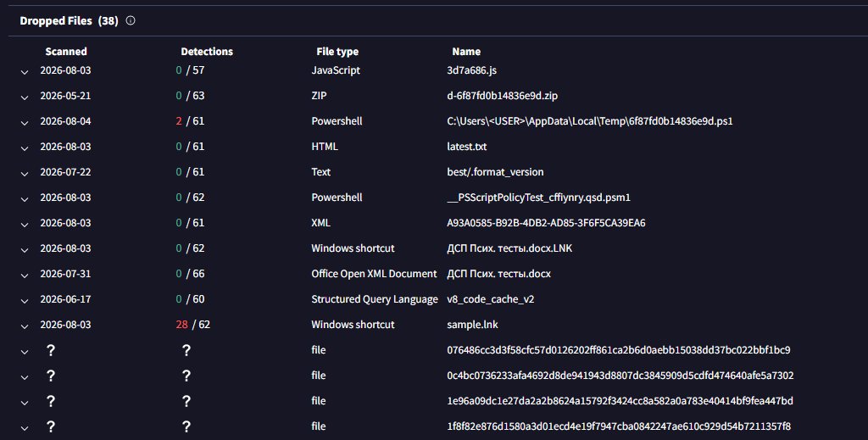Expand the 3d7a686.js row

(x=25, y=72)
